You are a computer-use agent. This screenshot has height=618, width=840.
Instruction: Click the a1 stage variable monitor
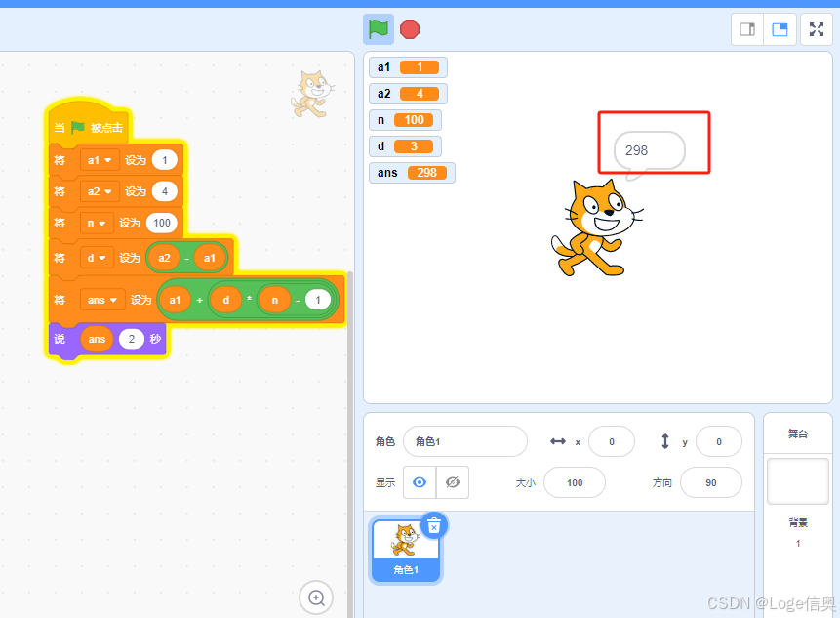point(408,67)
